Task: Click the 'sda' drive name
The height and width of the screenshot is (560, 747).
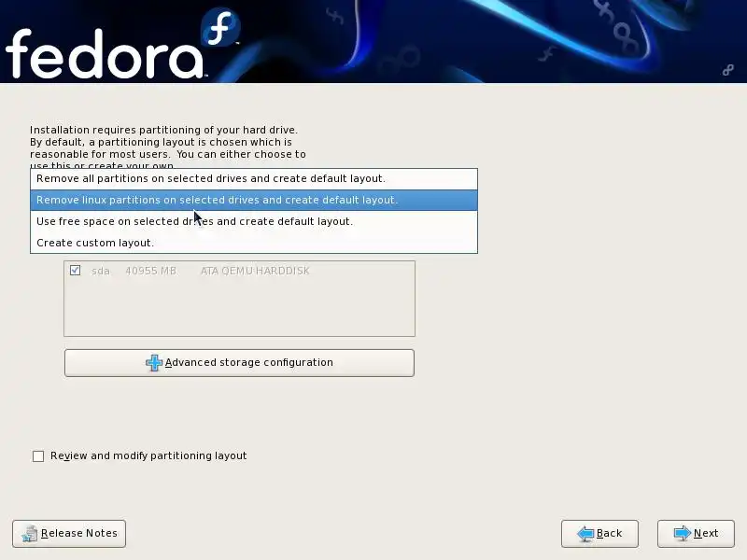Action: tap(101, 272)
